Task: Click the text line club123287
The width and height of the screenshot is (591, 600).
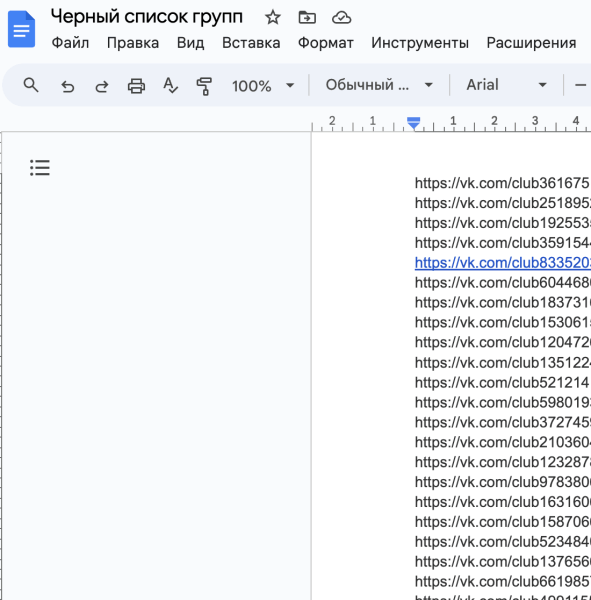Action: pyautogui.click(x=503, y=462)
